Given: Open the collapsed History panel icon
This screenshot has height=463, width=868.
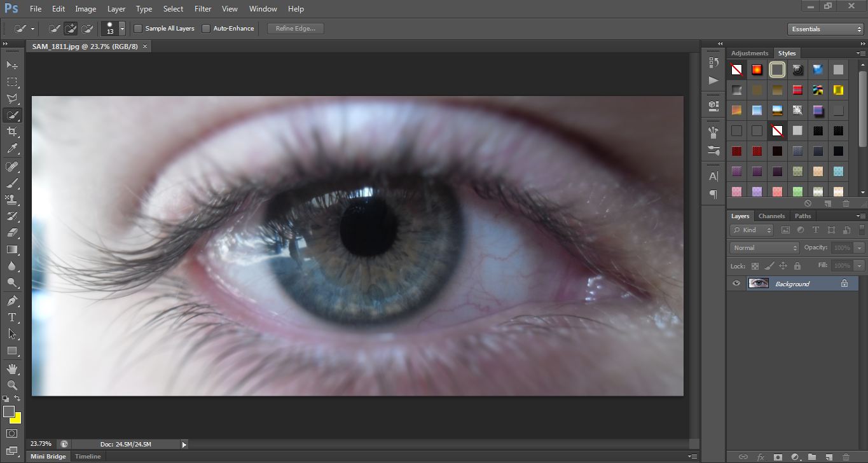Looking at the screenshot, I should 713,62.
